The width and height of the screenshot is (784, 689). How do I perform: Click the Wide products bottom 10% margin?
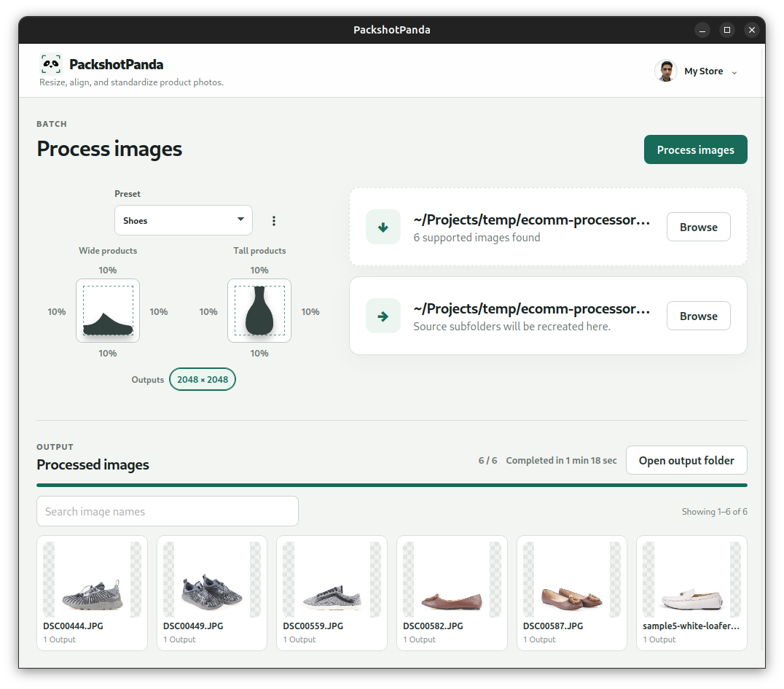pos(108,354)
